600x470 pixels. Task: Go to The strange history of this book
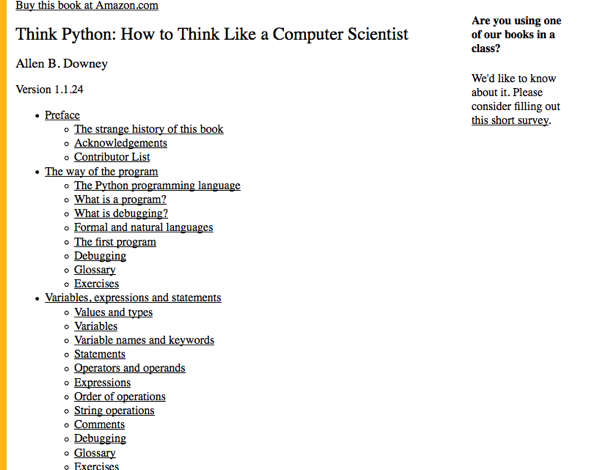[148, 129]
